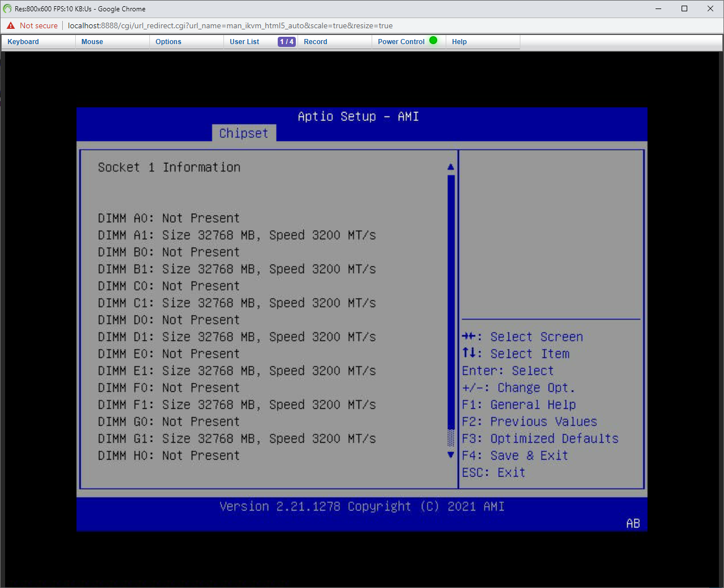Click the Not secure label

[x=38, y=25]
